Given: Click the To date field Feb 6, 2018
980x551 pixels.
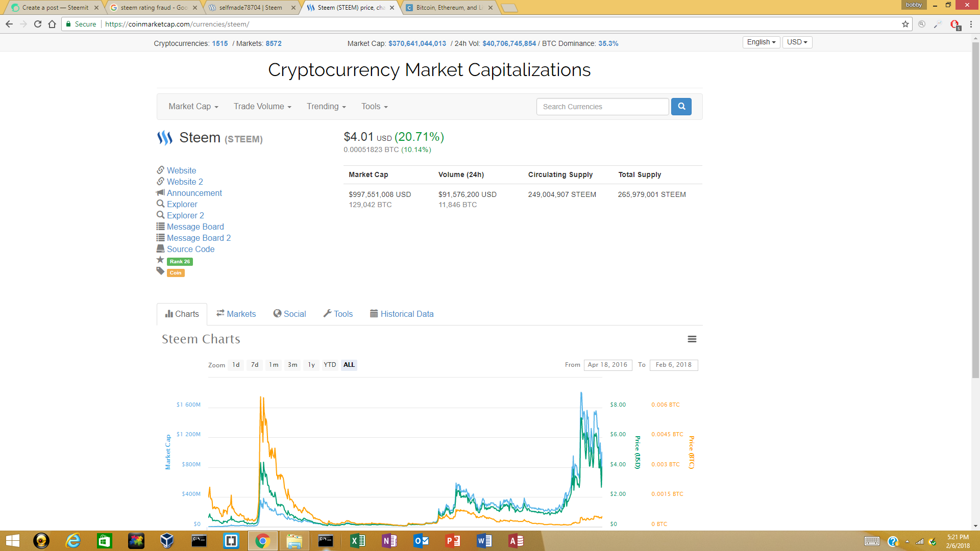Looking at the screenshot, I should click(674, 365).
